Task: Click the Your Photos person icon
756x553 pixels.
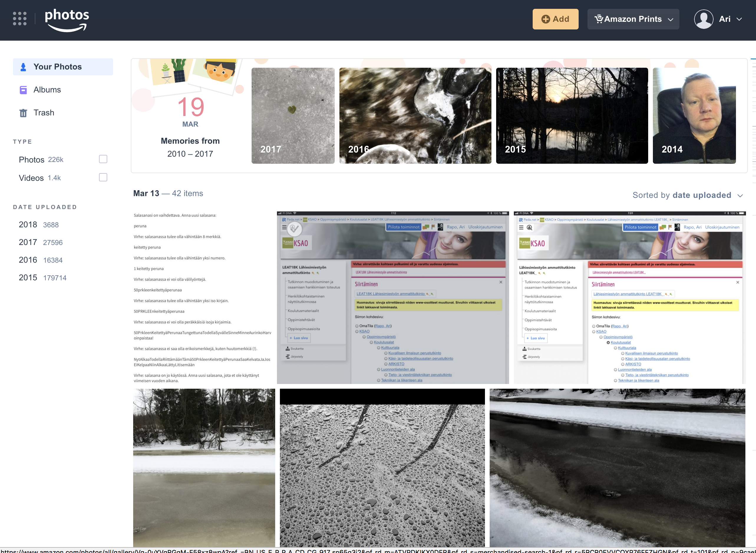Action: click(x=23, y=67)
